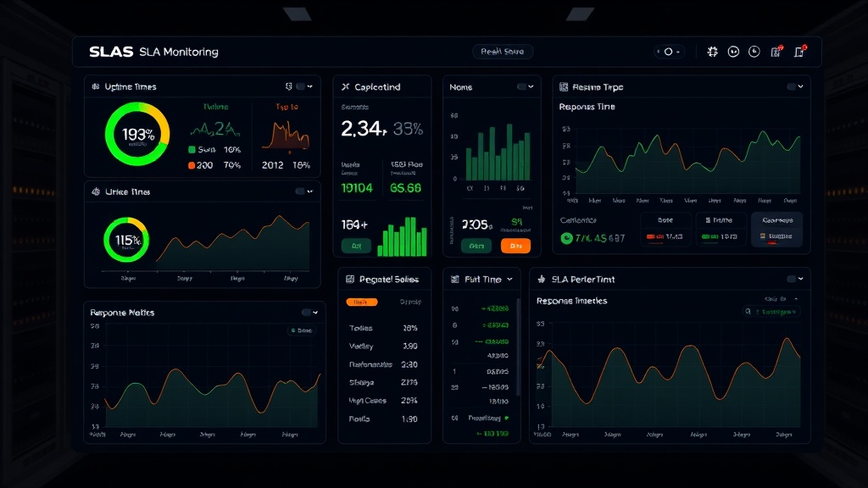Click the icon beside Pegatel Solies title

(350, 280)
